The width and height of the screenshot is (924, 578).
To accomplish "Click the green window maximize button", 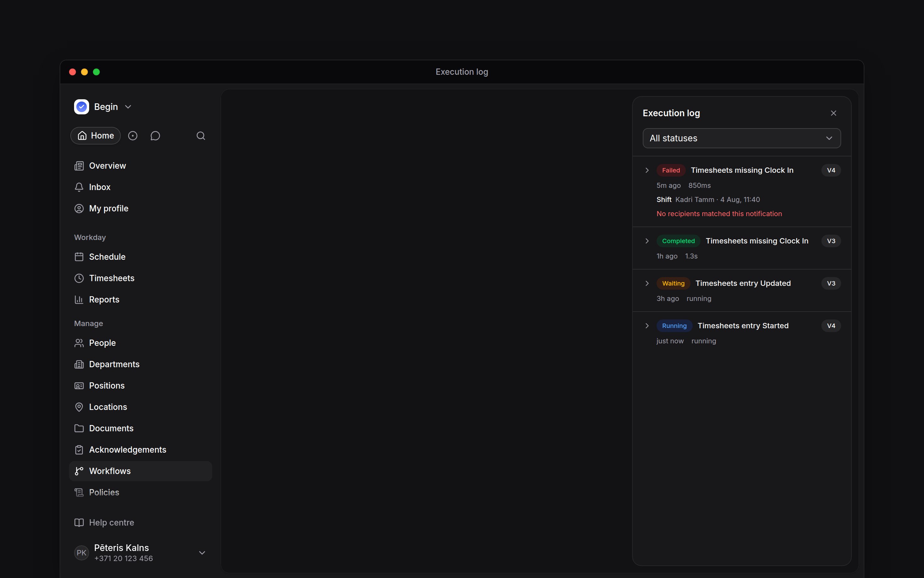I will pos(96,72).
